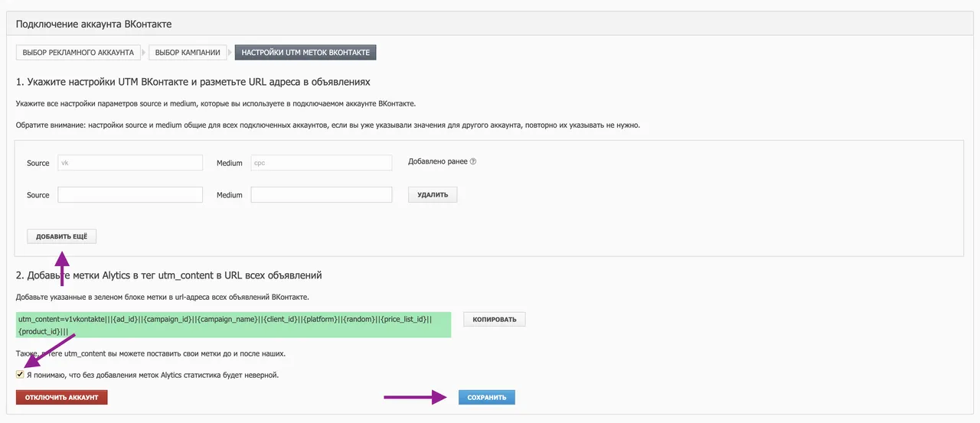
Task: Focus the empty Medium input field
Action: pos(322,195)
